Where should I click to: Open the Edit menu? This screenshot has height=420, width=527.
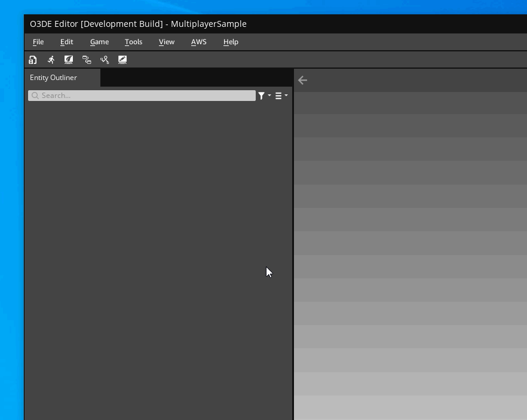66,42
